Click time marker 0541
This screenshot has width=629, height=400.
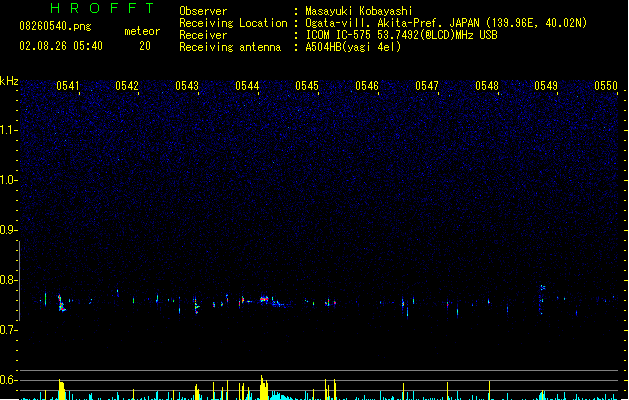(x=68, y=85)
